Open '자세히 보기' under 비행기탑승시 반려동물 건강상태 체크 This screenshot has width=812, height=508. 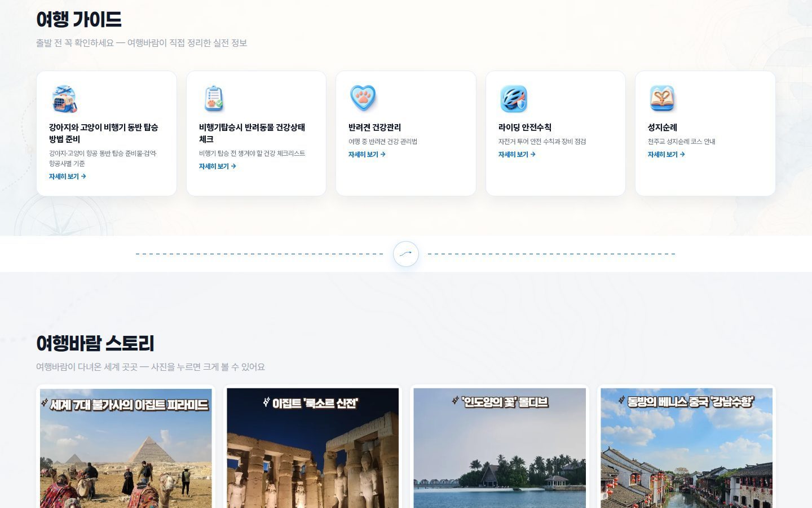point(218,167)
